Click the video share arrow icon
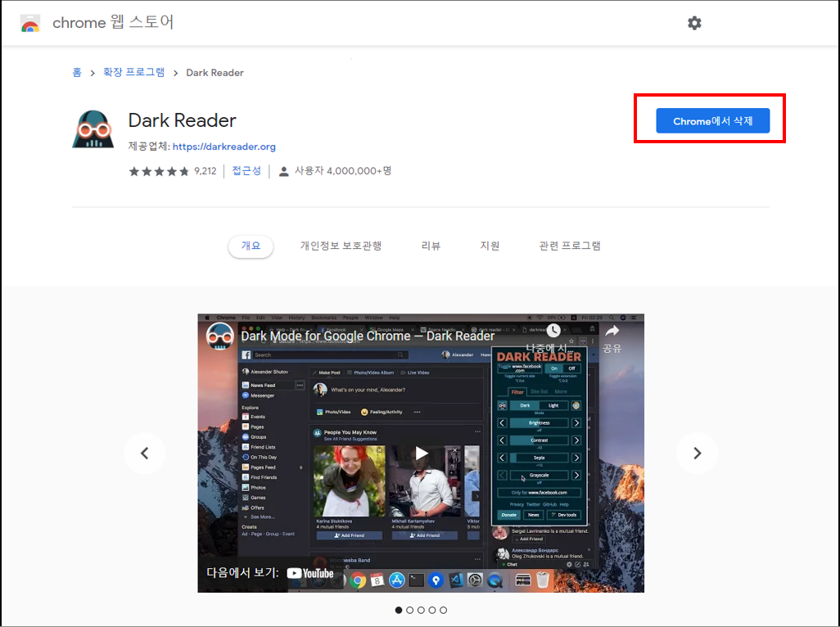Viewport: 840px width, 627px height. coord(612,331)
